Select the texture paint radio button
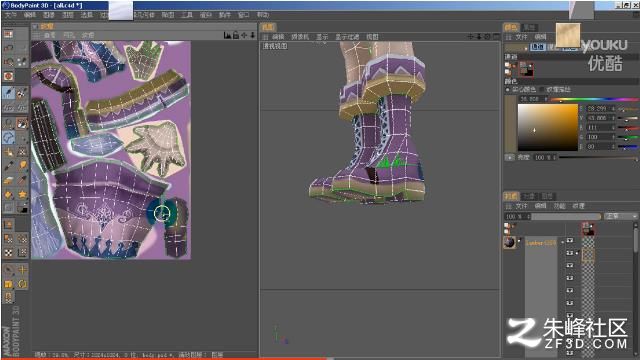This screenshot has width=640, height=360. (542, 89)
